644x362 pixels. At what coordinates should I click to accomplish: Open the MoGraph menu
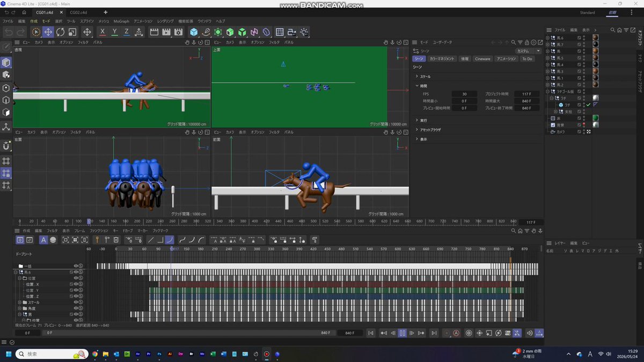(121, 21)
